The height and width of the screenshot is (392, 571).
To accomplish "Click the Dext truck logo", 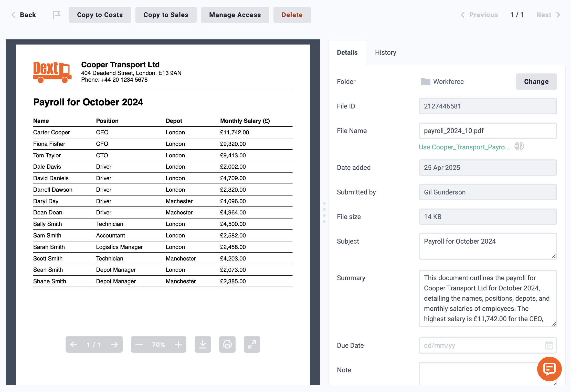I will 52,72.
